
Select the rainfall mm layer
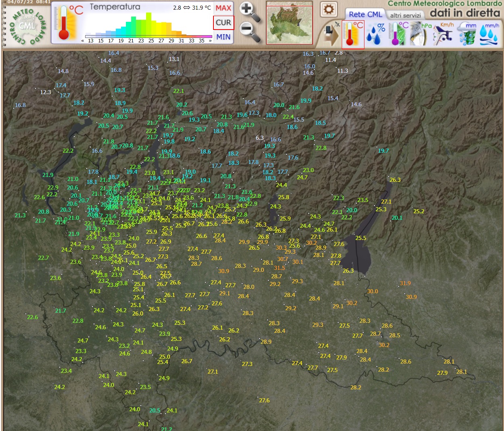[468, 34]
